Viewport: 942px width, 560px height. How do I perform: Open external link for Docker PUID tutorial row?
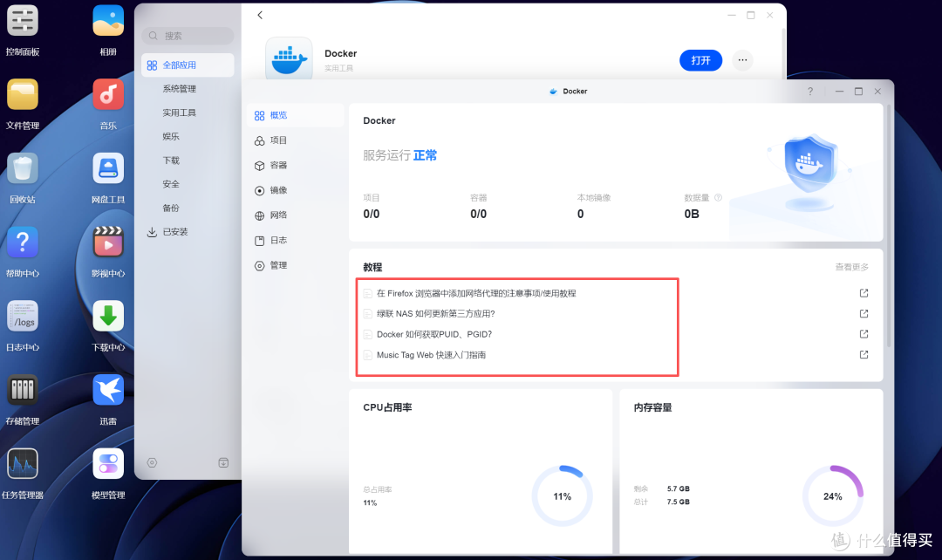click(863, 334)
